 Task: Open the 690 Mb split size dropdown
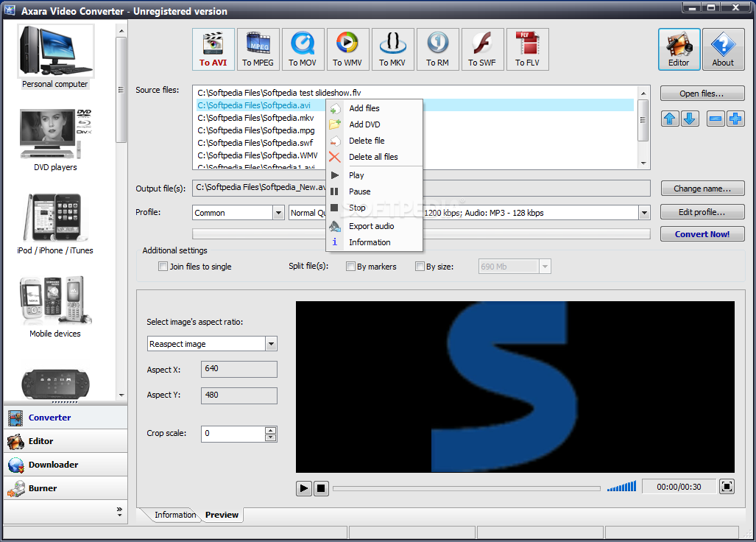pyautogui.click(x=545, y=267)
